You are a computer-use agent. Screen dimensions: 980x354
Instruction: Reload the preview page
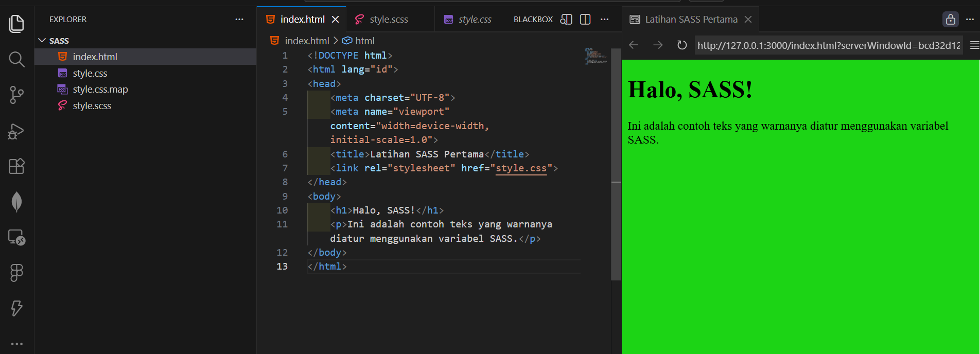tap(682, 45)
